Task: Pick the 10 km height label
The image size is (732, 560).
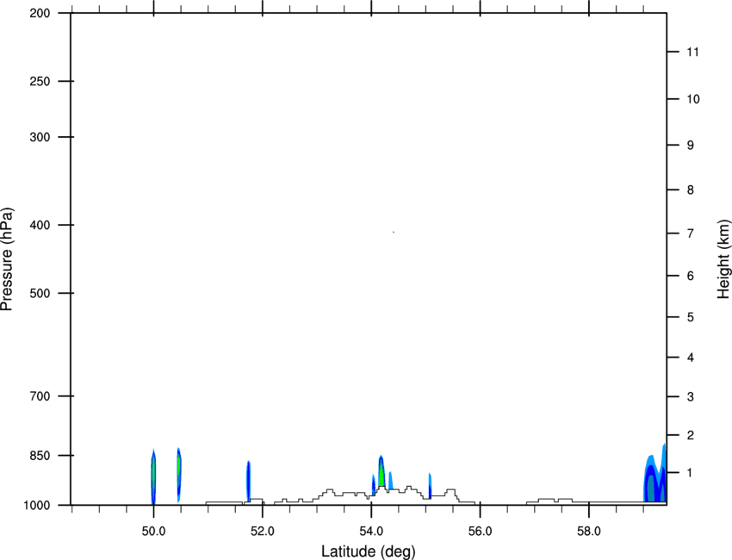Action: click(693, 99)
